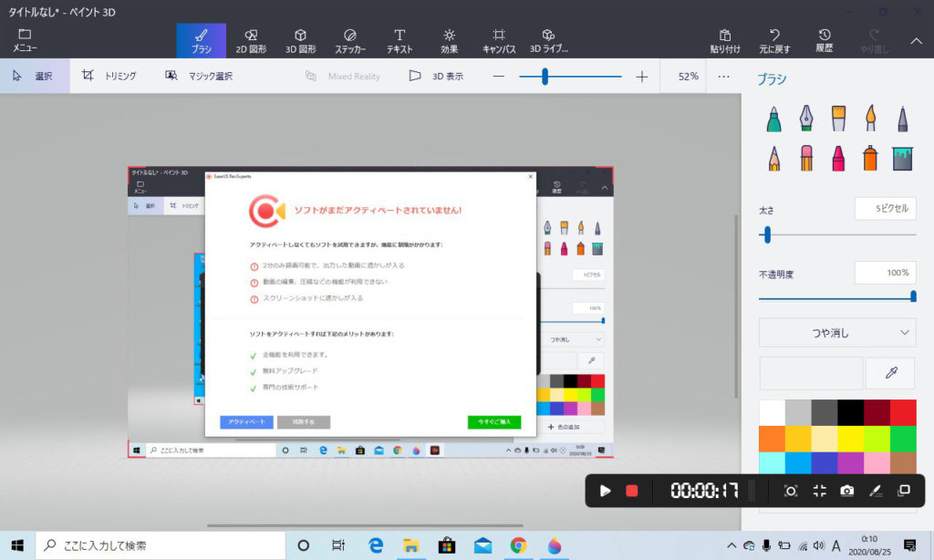Toggle 3D 表示 view
The height and width of the screenshot is (560, 934).
pyautogui.click(x=436, y=76)
